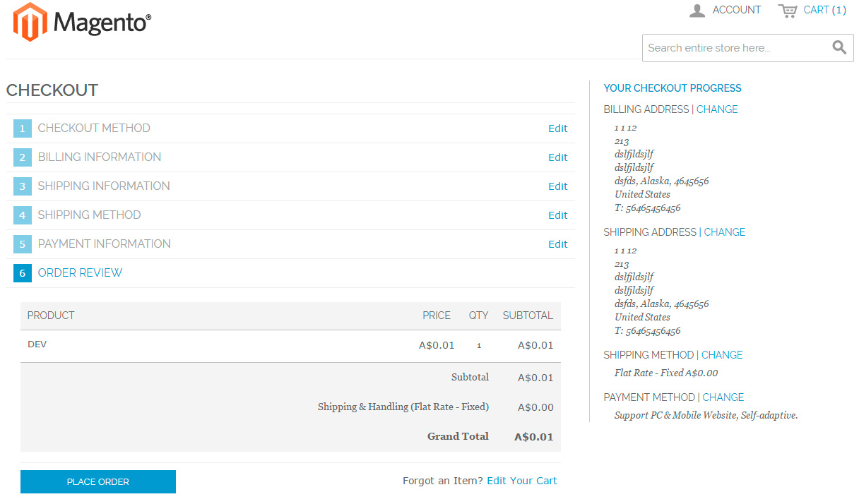Click the step 2 number badge
Viewport: 859px width, 504px height.
(23, 157)
